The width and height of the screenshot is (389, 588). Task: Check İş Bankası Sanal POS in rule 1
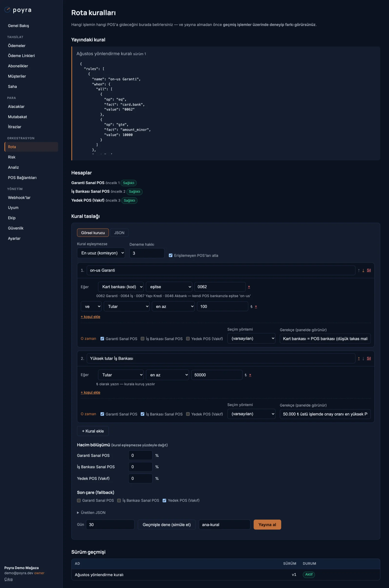142,339
